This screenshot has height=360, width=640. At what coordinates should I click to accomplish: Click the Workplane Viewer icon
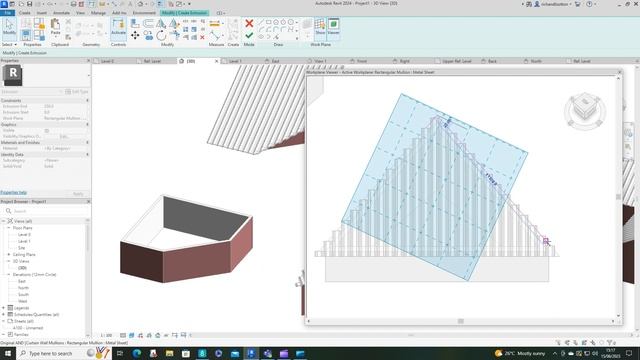[x=333, y=27]
